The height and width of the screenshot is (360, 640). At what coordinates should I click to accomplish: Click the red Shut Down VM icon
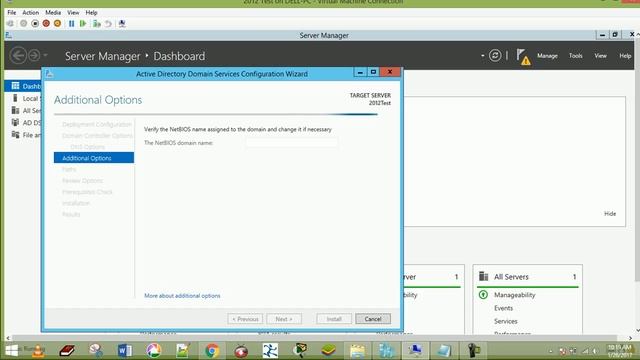pos(46,24)
